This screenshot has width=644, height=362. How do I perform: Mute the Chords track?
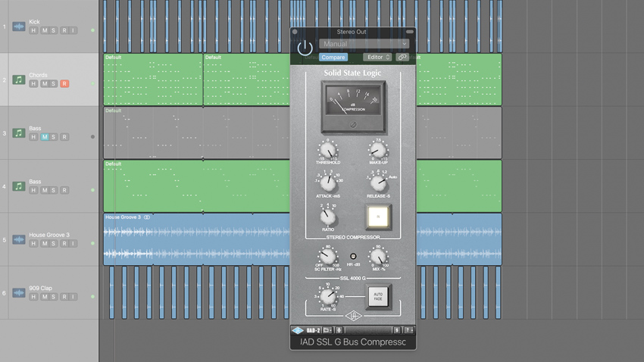(x=45, y=84)
